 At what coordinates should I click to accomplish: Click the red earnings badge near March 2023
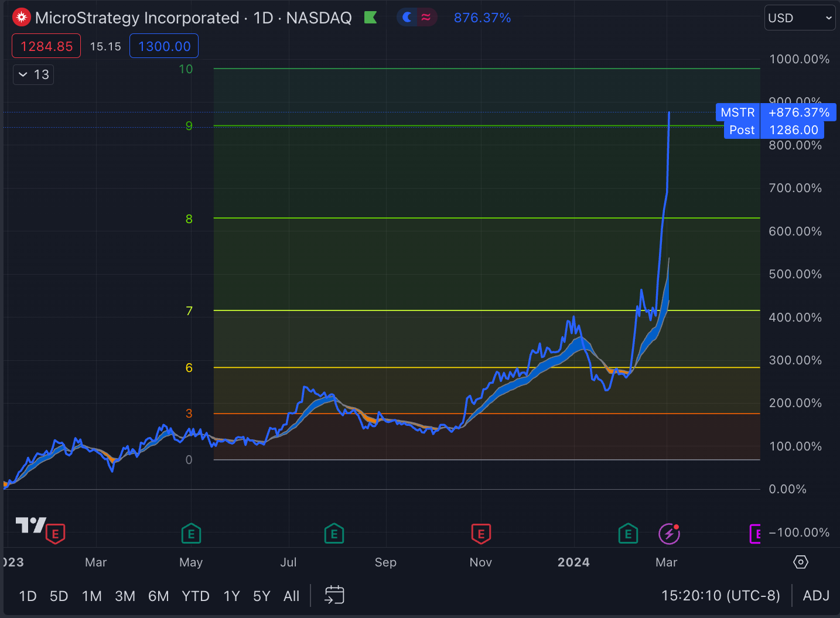pos(55,534)
